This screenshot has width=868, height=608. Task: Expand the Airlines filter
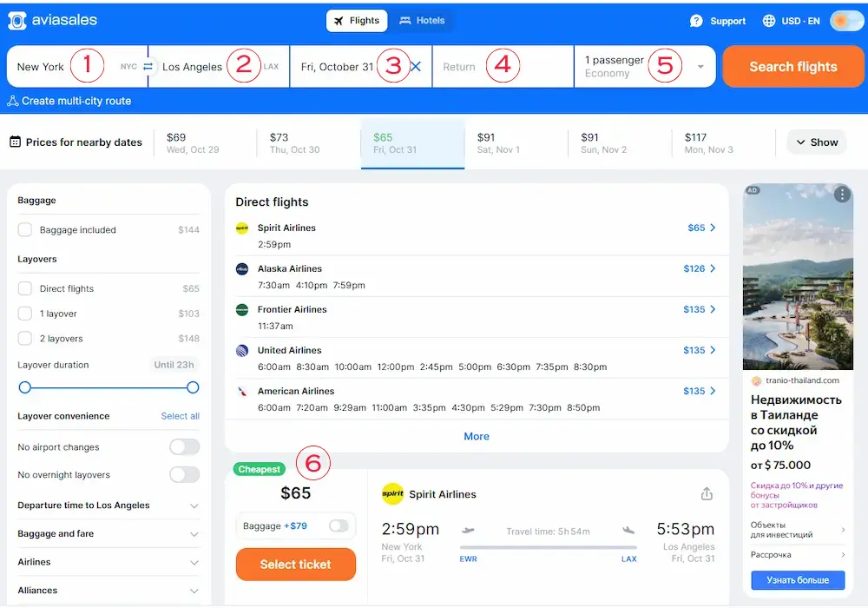pyautogui.click(x=108, y=562)
